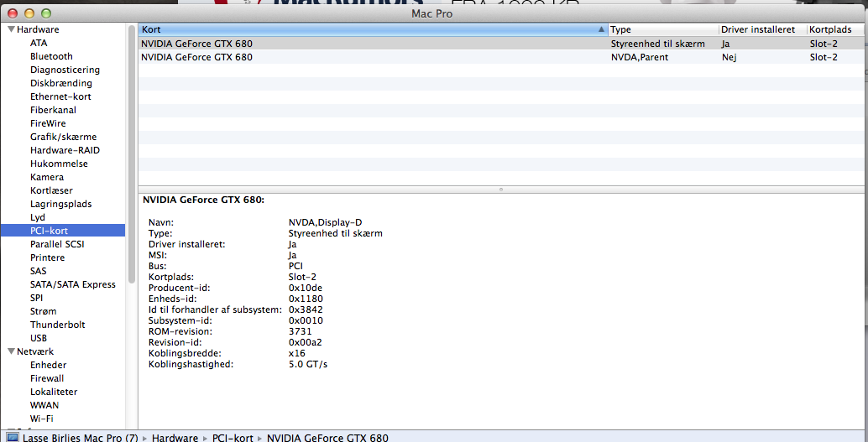This screenshot has width=868, height=442.
Task: Select GTX 680 row with NVDA,Parent type
Action: [x=501, y=57]
